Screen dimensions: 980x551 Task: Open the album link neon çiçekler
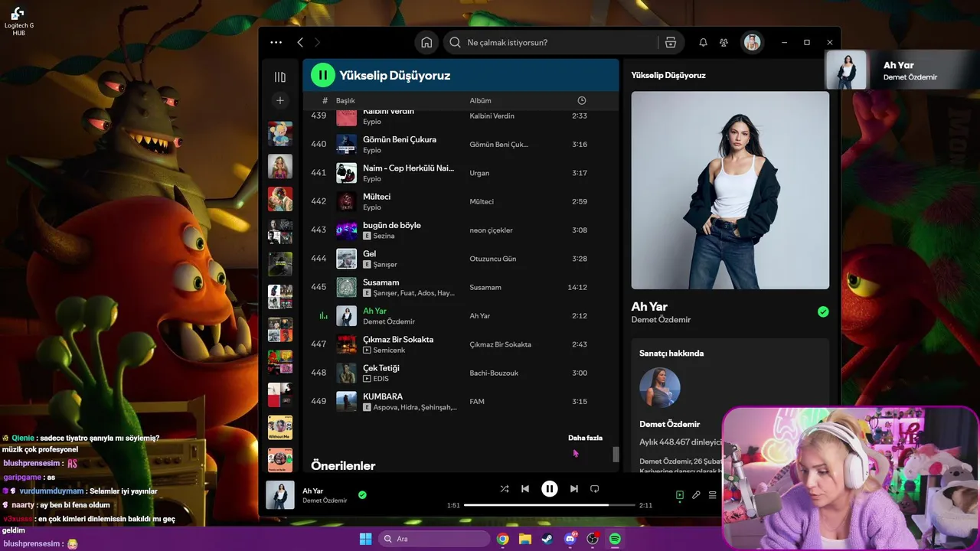491,230
